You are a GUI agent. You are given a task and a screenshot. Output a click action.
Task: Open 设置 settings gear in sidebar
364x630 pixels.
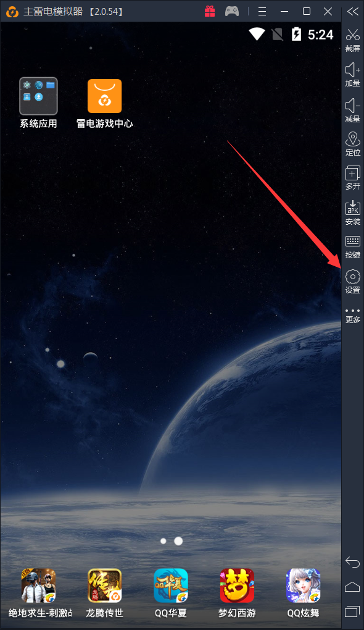click(x=353, y=277)
